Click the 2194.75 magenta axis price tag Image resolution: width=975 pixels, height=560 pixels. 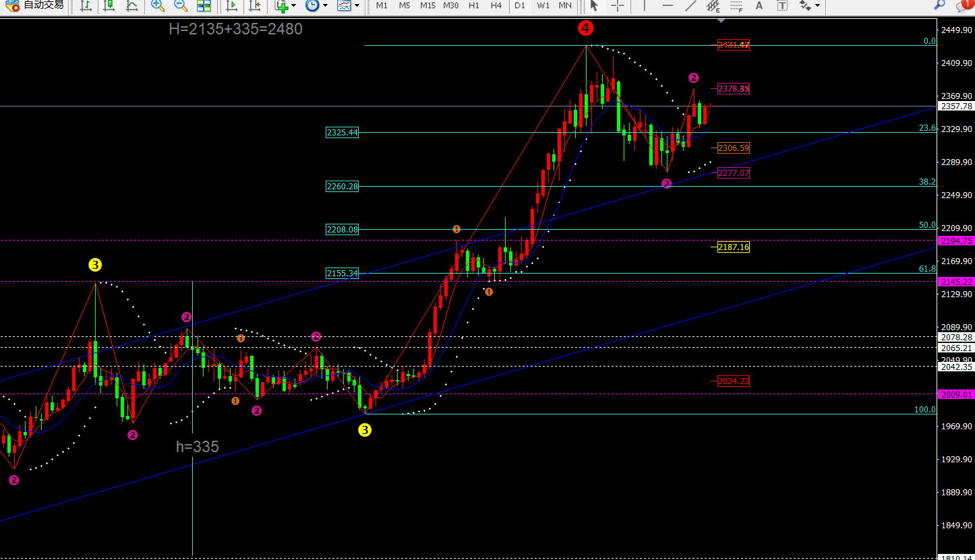[956, 241]
